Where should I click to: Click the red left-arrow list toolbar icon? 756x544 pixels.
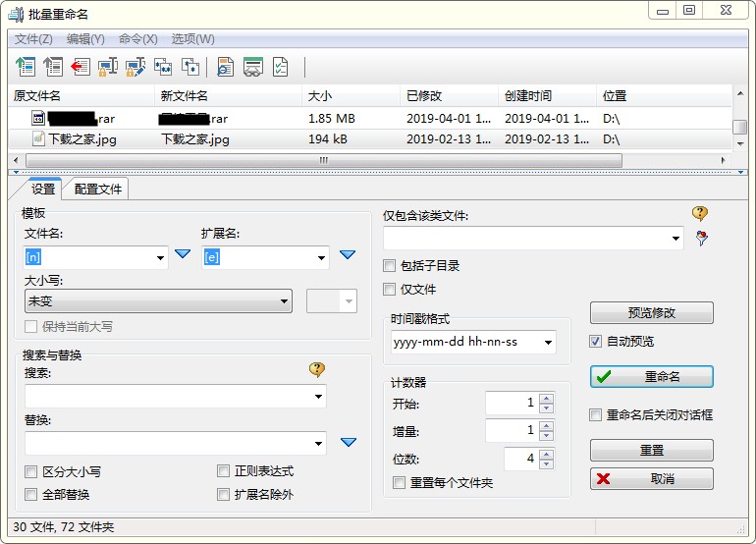(81, 67)
